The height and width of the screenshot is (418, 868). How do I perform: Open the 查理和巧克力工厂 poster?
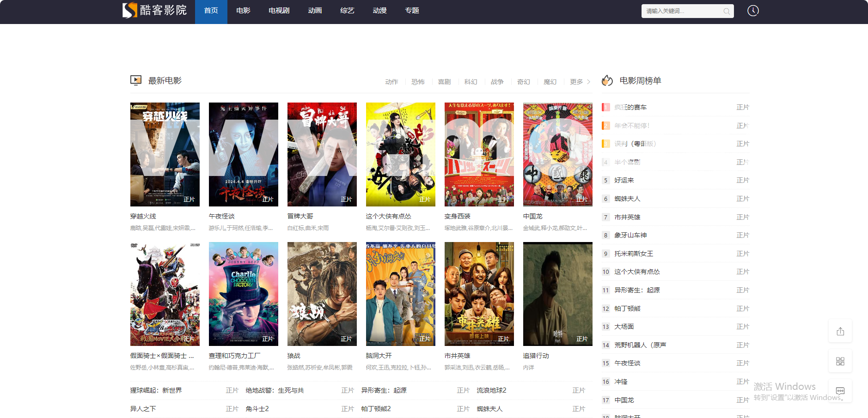point(244,294)
